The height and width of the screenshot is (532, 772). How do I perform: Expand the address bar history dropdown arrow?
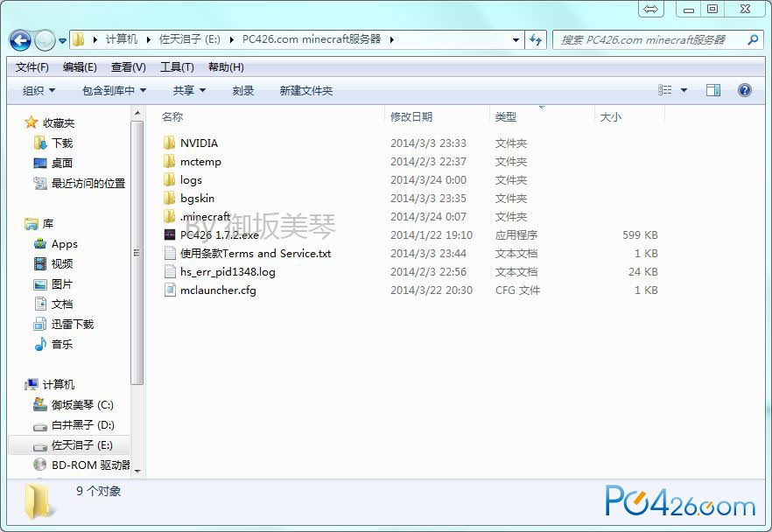tap(516, 40)
